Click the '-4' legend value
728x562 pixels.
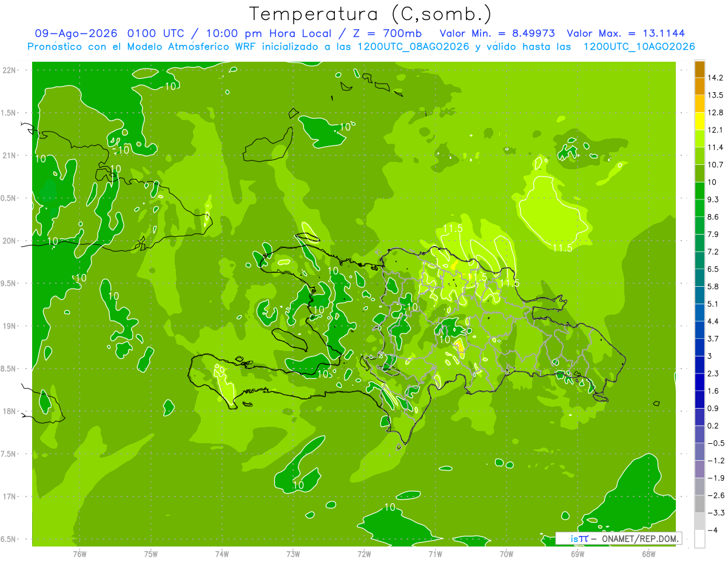(713, 530)
